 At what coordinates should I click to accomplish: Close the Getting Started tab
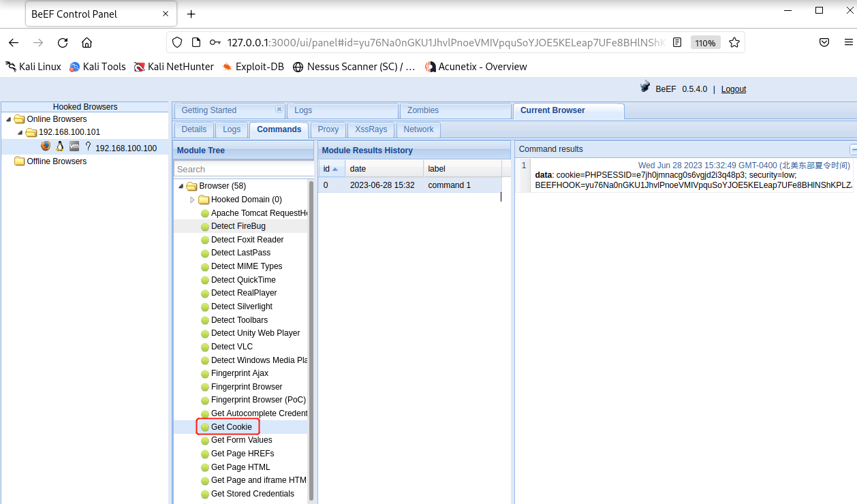[x=279, y=109]
